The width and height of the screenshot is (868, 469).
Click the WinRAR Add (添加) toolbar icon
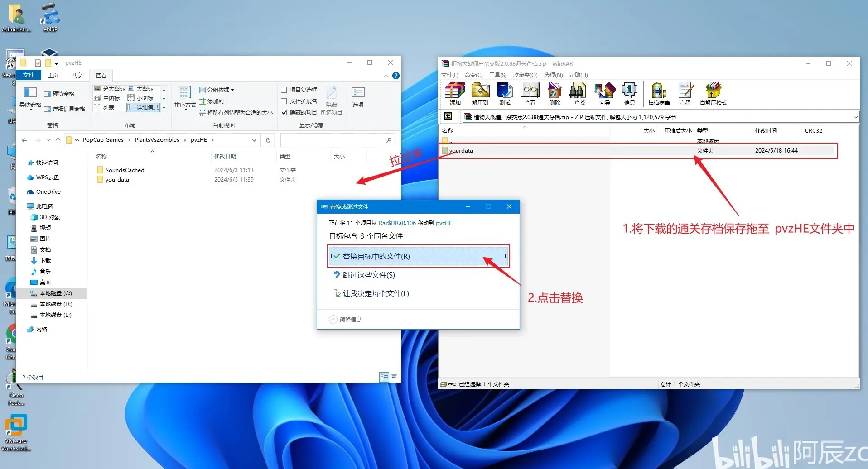click(x=455, y=94)
